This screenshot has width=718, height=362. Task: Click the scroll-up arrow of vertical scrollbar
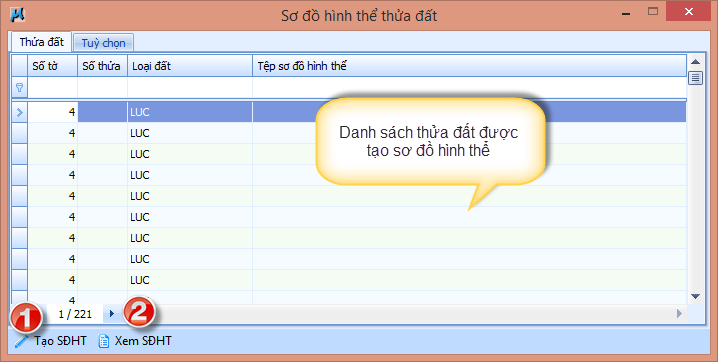click(x=695, y=62)
